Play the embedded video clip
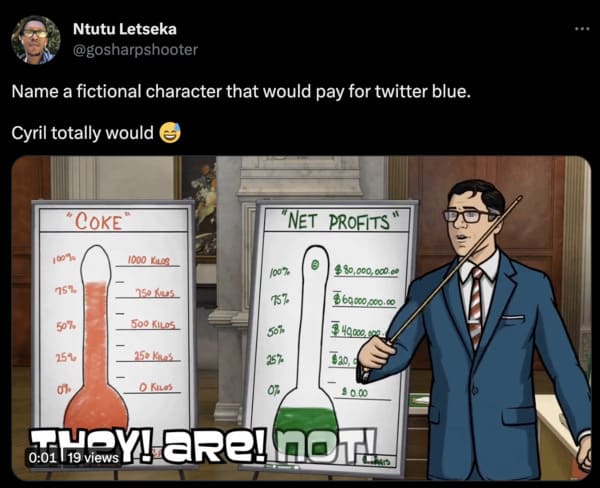Screen dimensions: 600x488 tap(301, 318)
